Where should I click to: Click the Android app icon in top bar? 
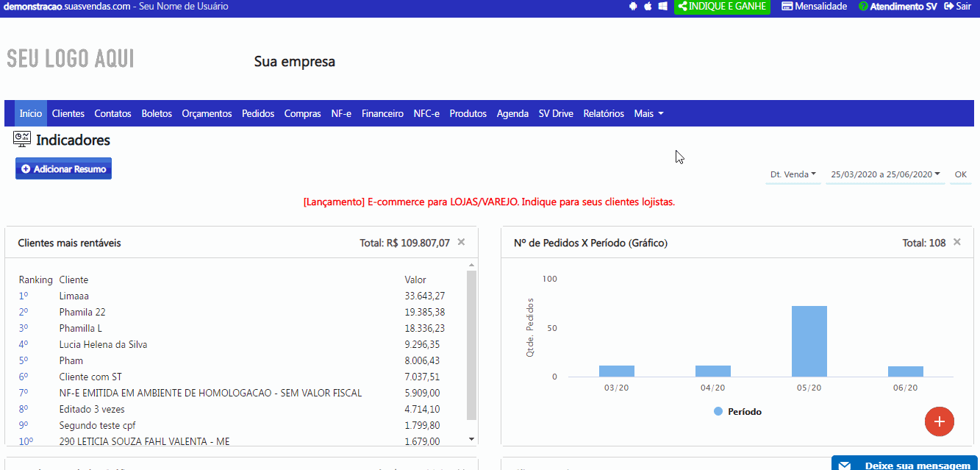point(633,6)
